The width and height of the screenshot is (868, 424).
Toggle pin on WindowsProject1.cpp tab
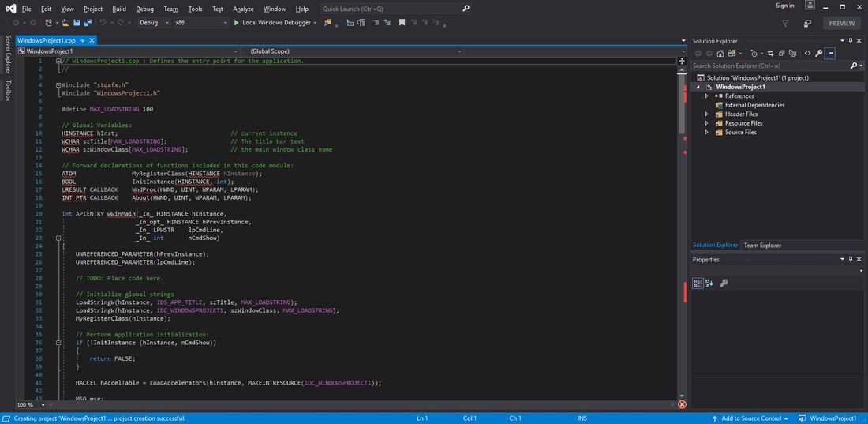point(82,39)
